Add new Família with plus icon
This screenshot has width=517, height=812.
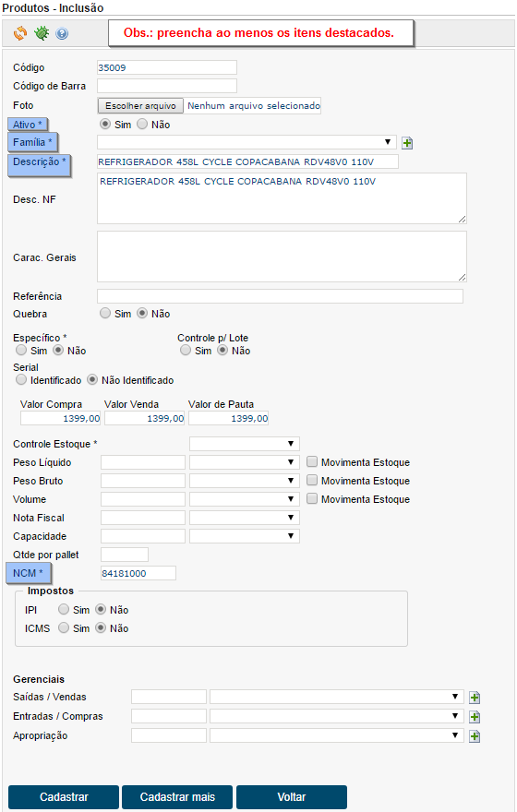(x=407, y=143)
